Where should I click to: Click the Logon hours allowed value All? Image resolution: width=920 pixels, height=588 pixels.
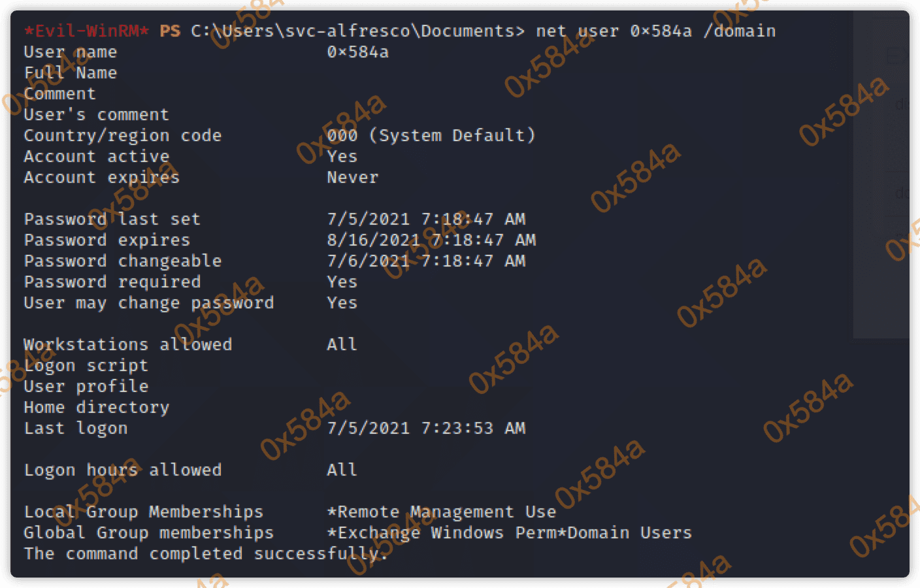[x=342, y=470]
